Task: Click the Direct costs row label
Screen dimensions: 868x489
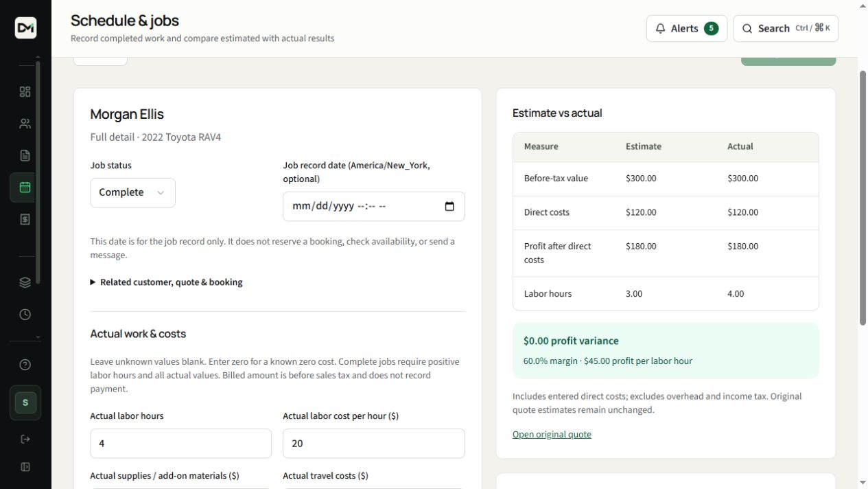Action: [x=547, y=212]
